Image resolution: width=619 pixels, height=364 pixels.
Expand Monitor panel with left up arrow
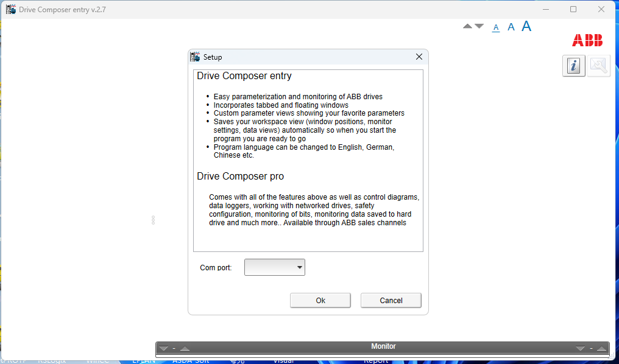click(x=185, y=349)
